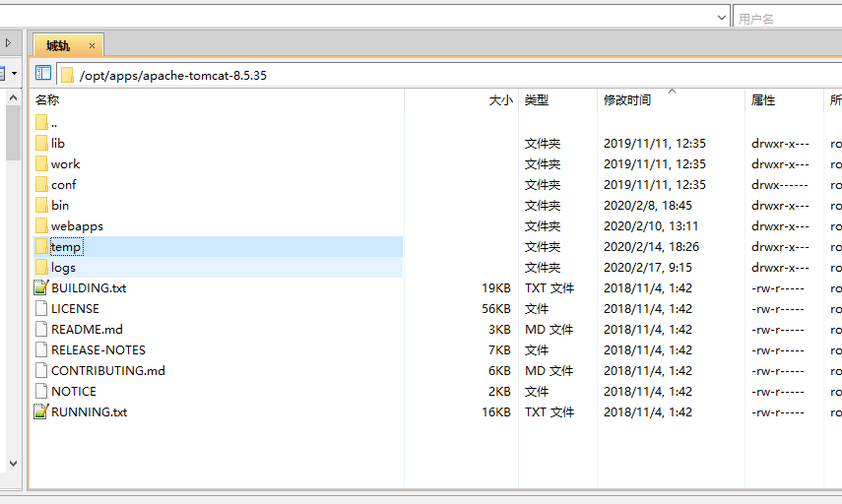Click the '7KB' size of RELEASE-NOTES
Viewport: 842px width, 504px height.
(x=499, y=350)
